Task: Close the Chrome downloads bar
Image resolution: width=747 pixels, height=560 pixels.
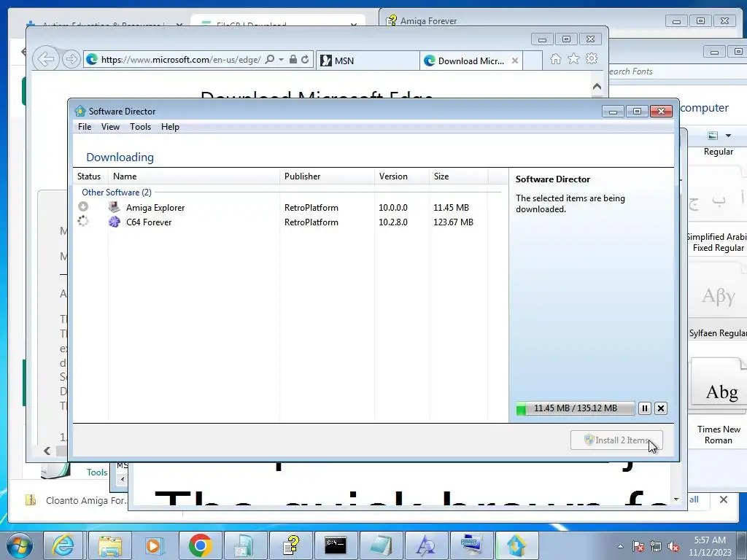Action: (723, 499)
